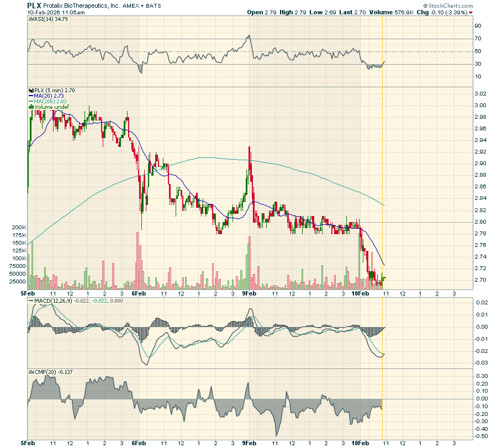Click the 6Feb date label under price chart
The height and width of the screenshot is (448, 497).
(139, 293)
